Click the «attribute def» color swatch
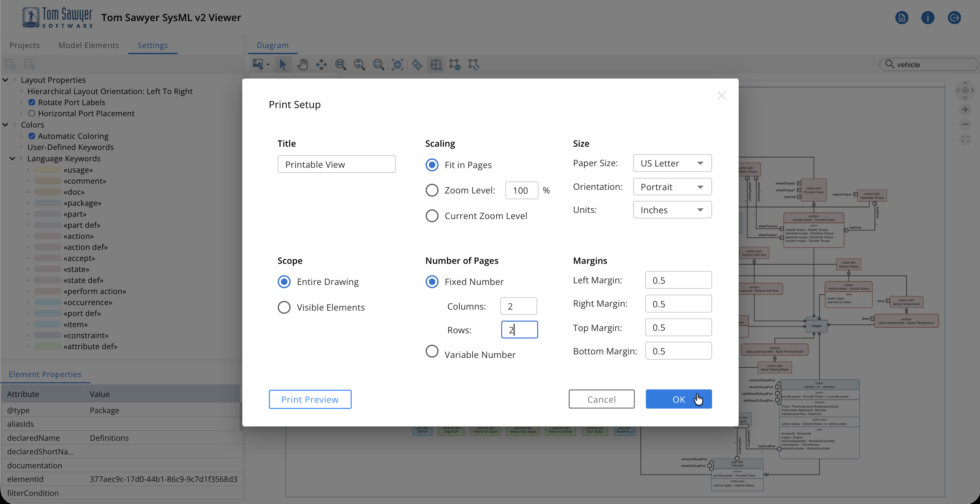Viewport: 980px width, 504px height. coord(48,346)
